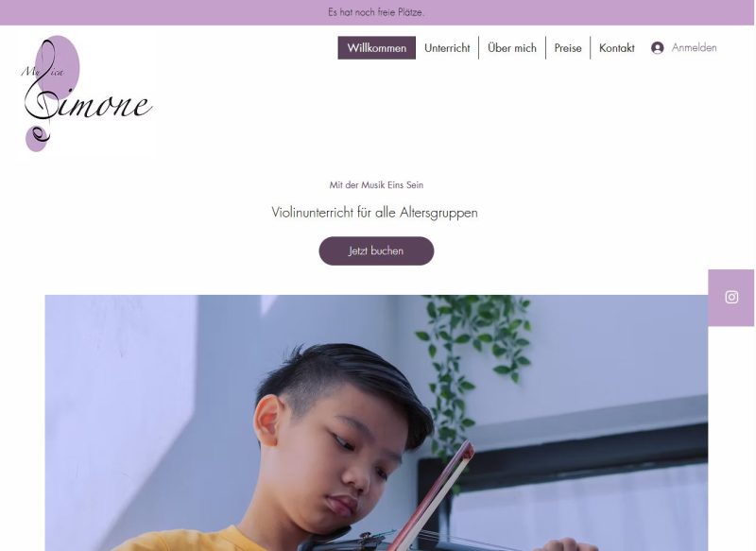Viewport: 756px width, 551px height.
Task: Click the user avatar icon beside Anmelden
Action: 657,47
